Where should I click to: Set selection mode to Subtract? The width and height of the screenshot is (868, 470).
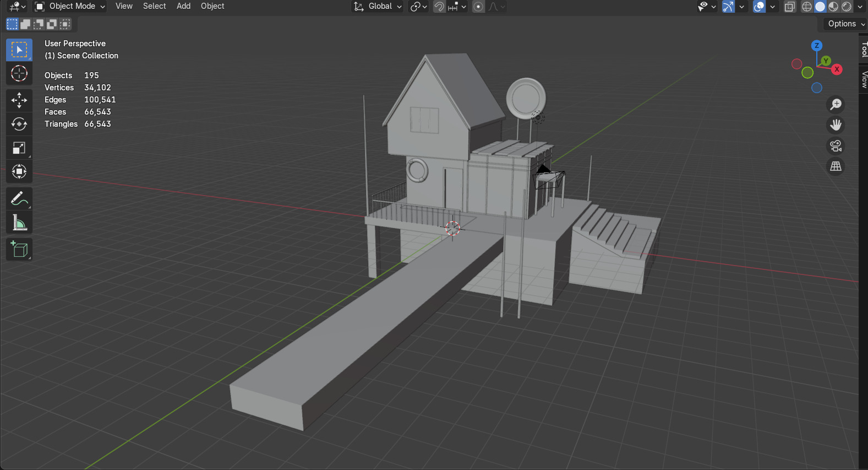(x=39, y=24)
